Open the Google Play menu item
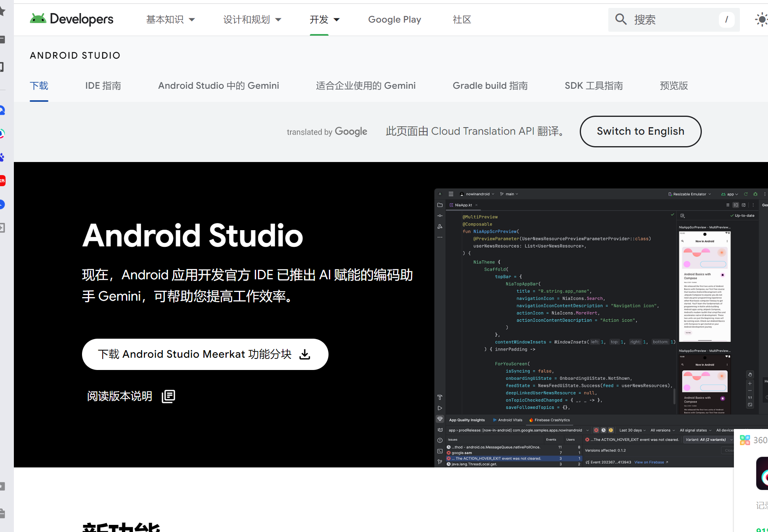768x532 pixels. coord(394,19)
